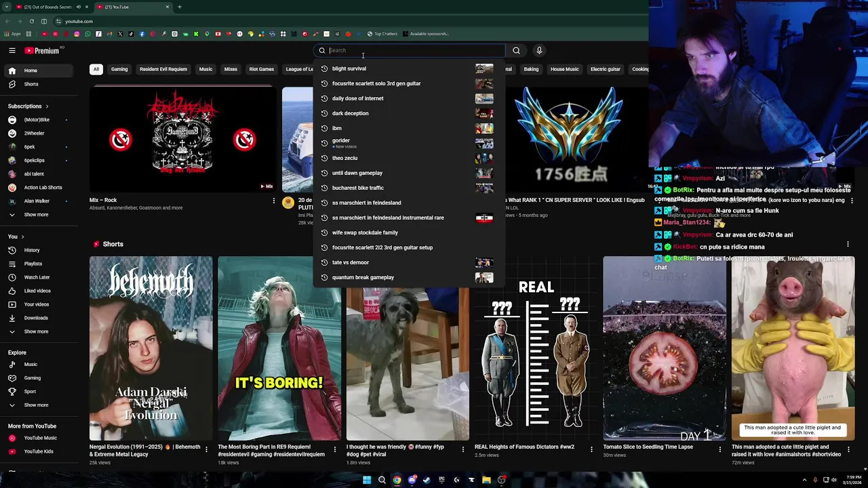Choose 'dark deception' search suggestion
The height and width of the screenshot is (488, 868).
click(x=408, y=113)
